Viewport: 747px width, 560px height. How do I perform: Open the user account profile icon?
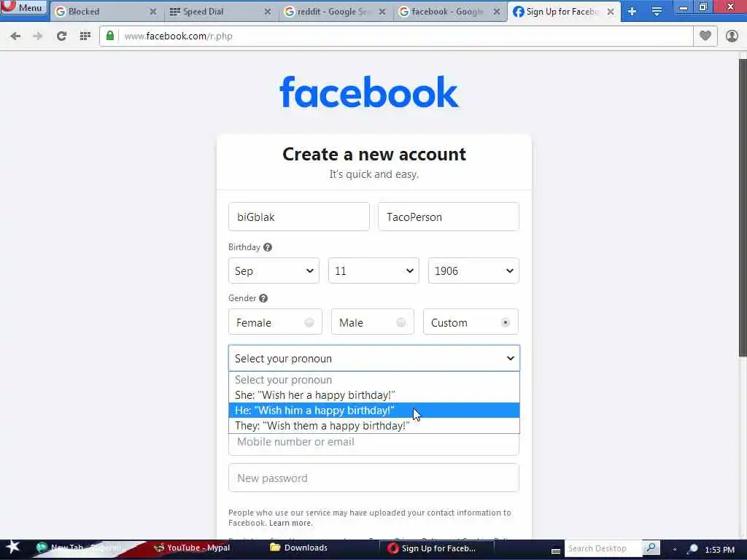pyautogui.click(x=732, y=36)
